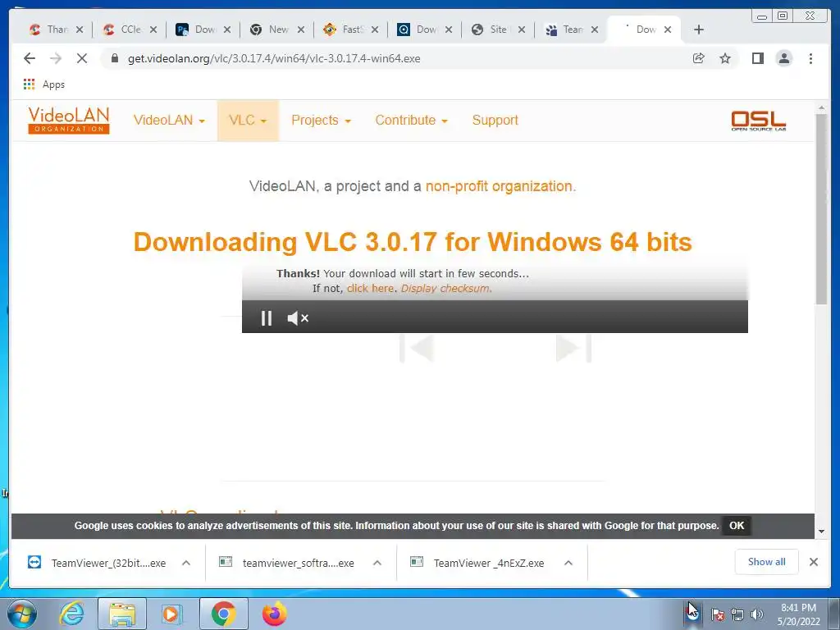Click the Chrome taskbar icon

click(223, 614)
